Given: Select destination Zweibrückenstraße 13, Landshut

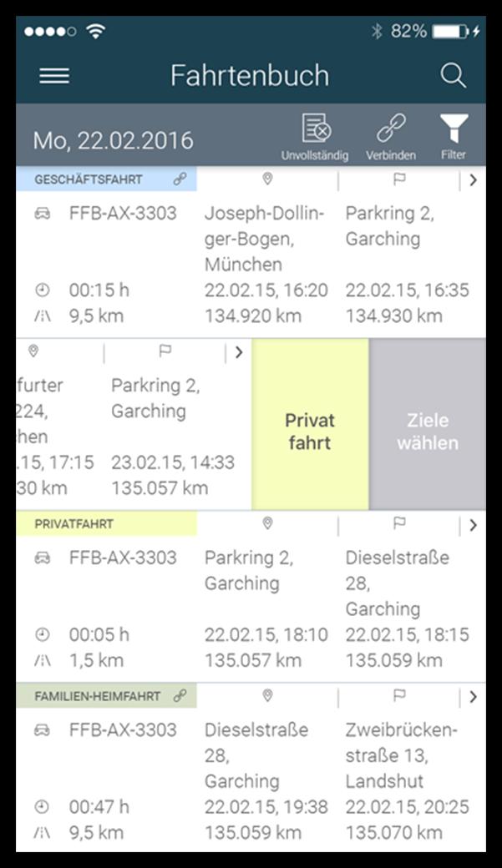Looking at the screenshot, I should 402,755.
